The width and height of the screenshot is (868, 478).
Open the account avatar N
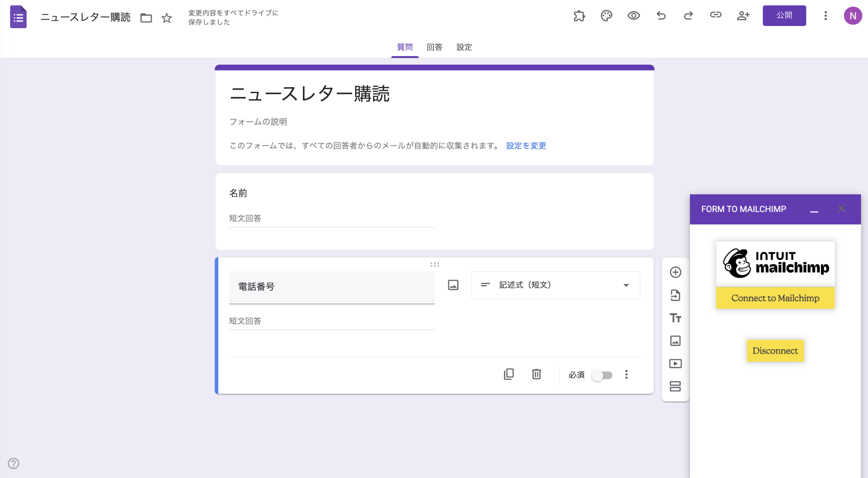(x=853, y=16)
